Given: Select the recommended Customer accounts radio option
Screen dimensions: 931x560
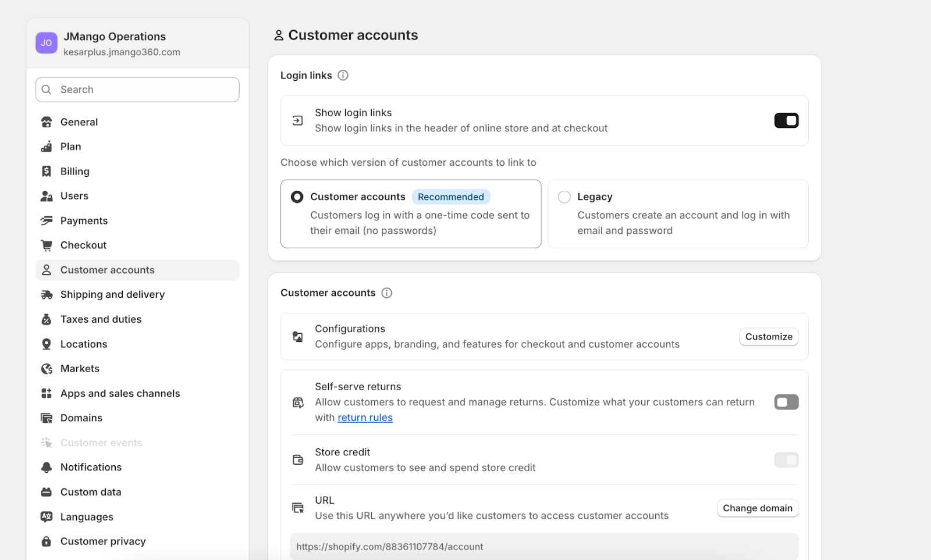Looking at the screenshot, I should (x=297, y=197).
